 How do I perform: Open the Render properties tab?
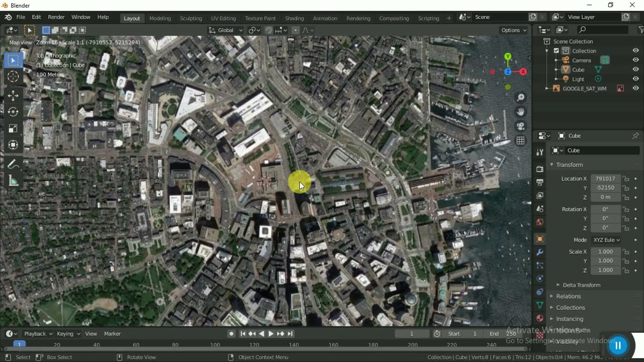tap(540, 169)
